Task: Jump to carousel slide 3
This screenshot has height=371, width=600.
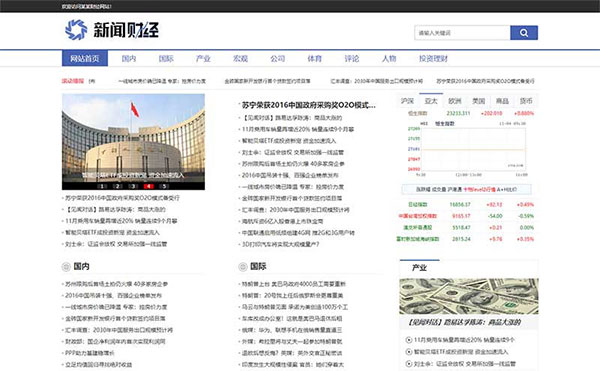Action: coord(133,186)
